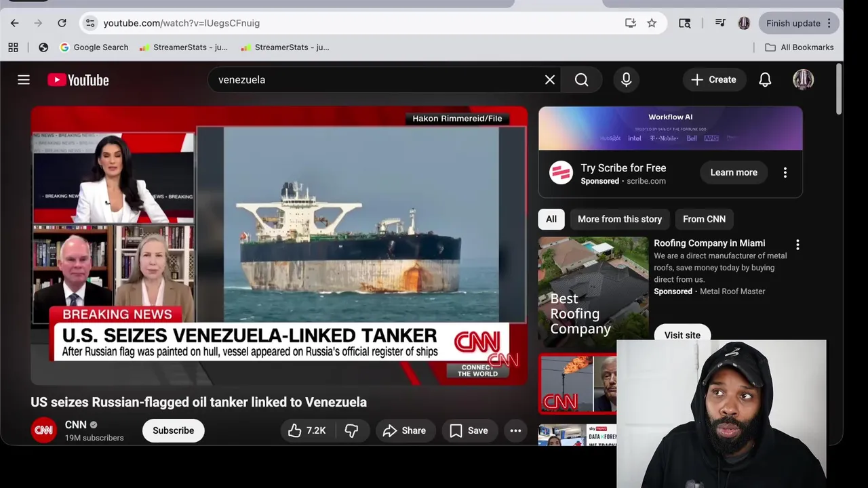Save the video to playlist

click(x=469, y=430)
